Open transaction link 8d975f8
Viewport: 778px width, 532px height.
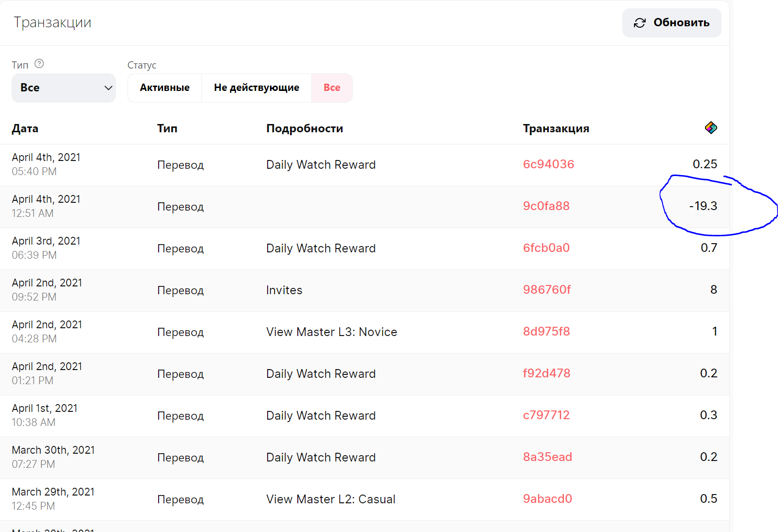tap(546, 332)
